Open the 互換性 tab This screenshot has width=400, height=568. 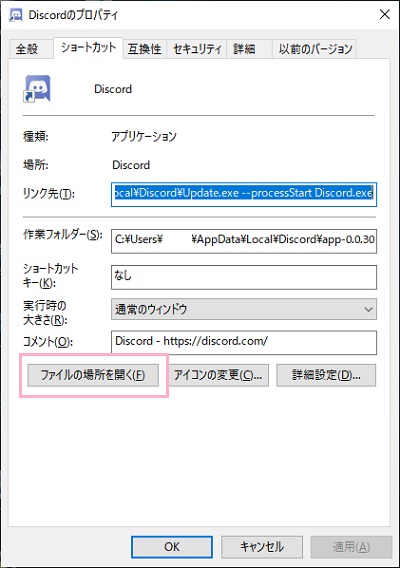tap(144, 49)
